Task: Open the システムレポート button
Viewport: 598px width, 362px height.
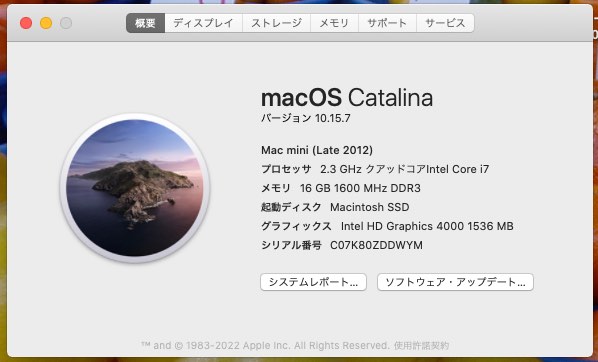Action: (313, 282)
